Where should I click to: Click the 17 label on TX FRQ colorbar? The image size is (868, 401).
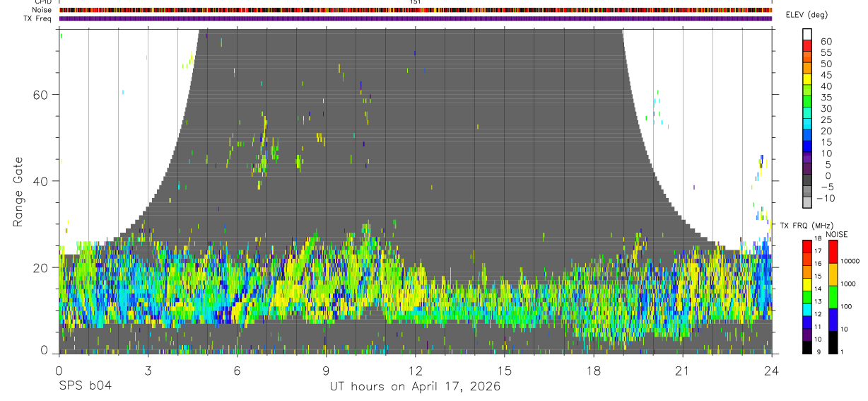pyautogui.click(x=818, y=251)
